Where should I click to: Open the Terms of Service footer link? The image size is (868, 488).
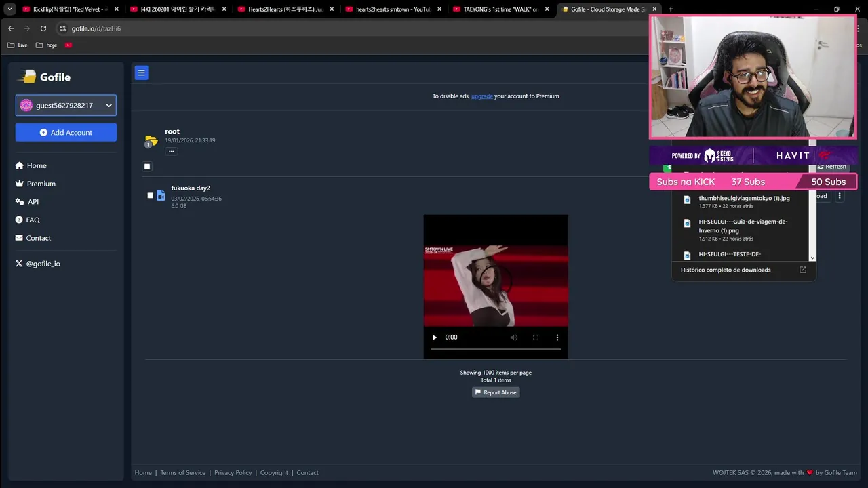(183, 473)
